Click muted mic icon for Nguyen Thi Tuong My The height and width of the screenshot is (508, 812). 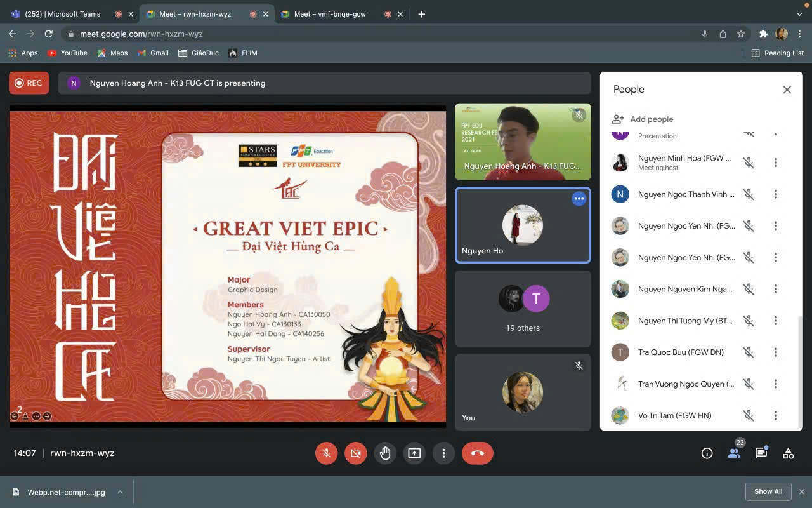pyautogui.click(x=749, y=321)
